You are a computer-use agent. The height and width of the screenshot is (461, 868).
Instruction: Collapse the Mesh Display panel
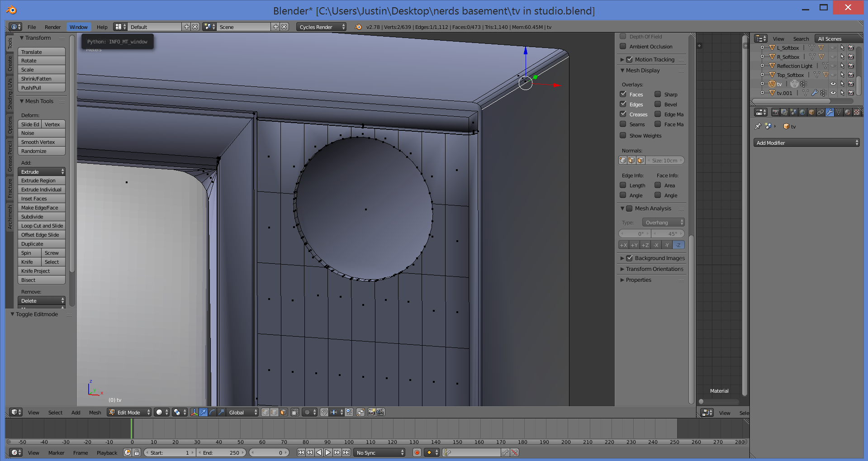(x=622, y=71)
